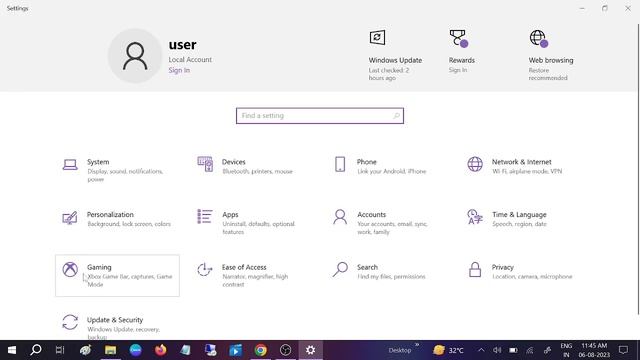
Task: Open Network & Internet globe icon
Action: click(475, 164)
